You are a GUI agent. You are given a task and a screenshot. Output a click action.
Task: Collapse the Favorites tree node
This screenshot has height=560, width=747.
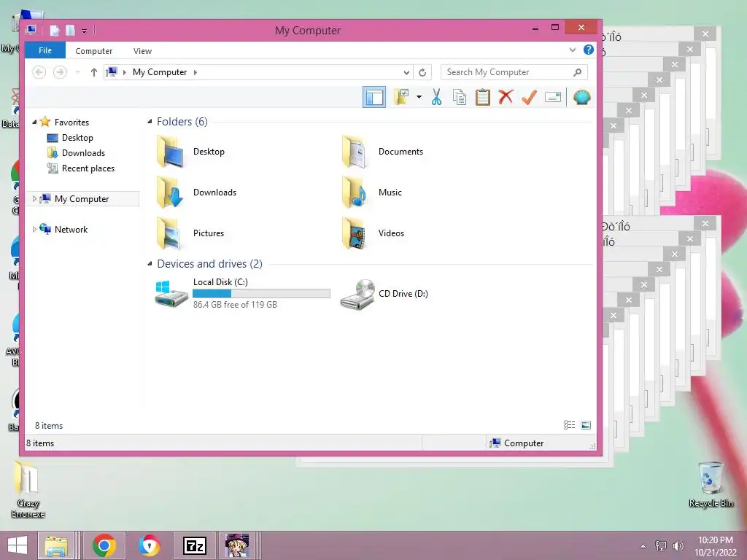34,122
